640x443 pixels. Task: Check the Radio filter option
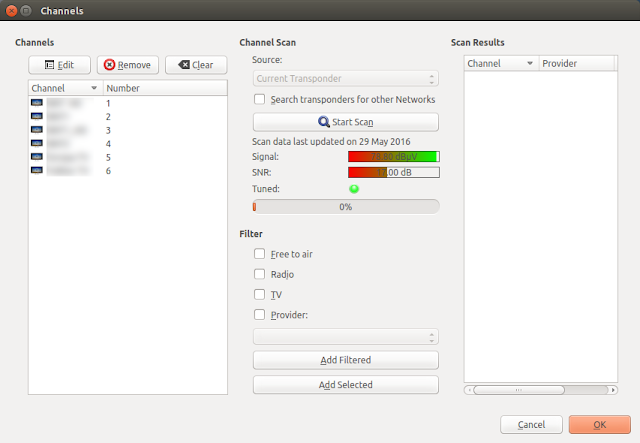tap(259, 274)
